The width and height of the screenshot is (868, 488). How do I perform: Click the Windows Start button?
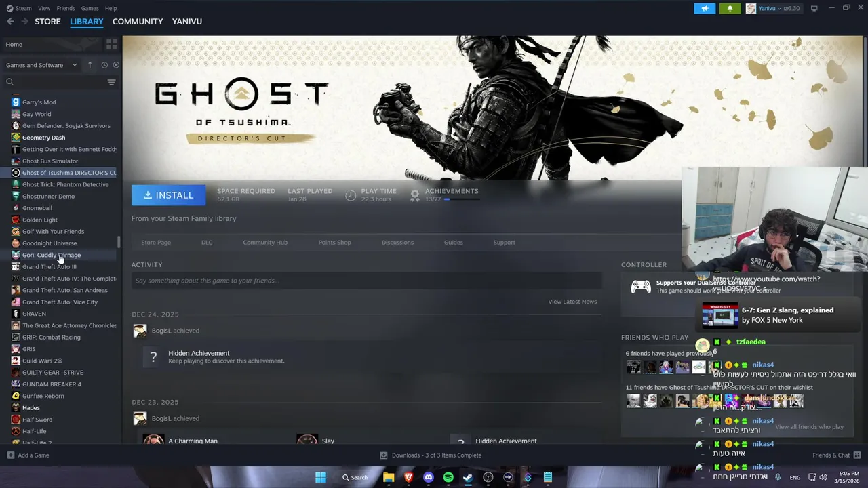click(x=320, y=477)
